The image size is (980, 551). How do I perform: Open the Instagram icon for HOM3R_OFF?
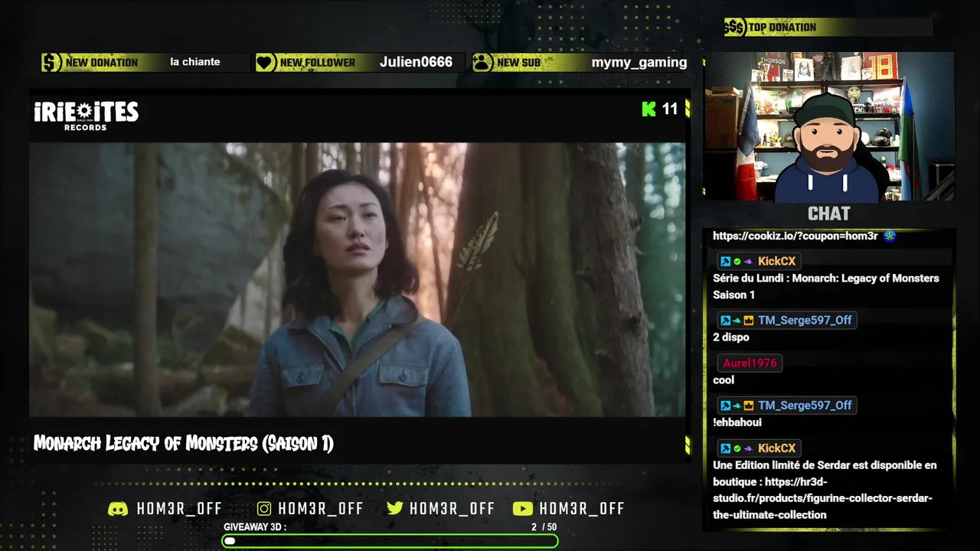point(264,509)
